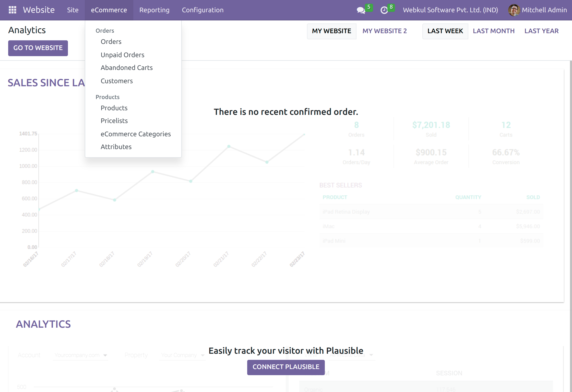Select eCommerce Categories
Screen dimensions: 572x392
(x=136, y=134)
